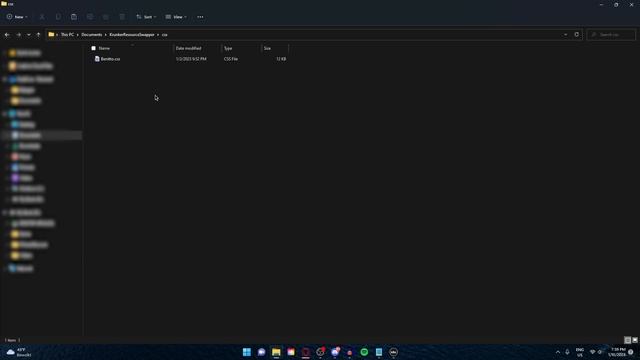The image size is (640, 360).
Task: Open network settings tray icon
Action: 593,352
